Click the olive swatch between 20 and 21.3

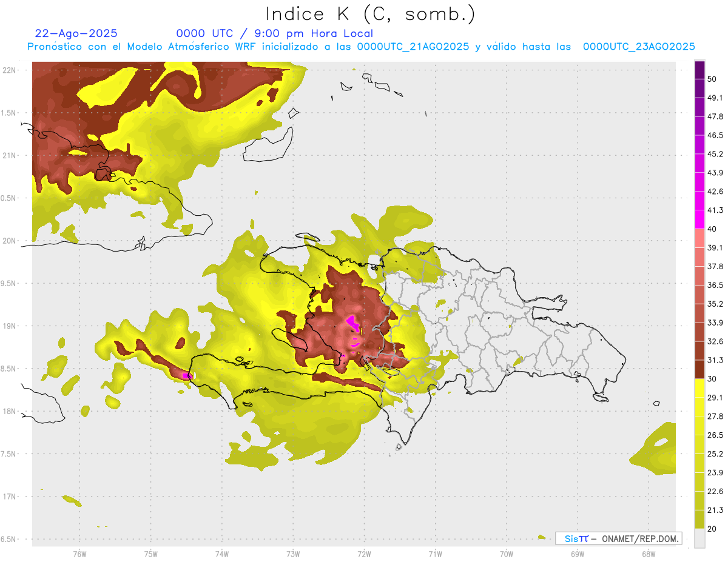click(x=699, y=520)
